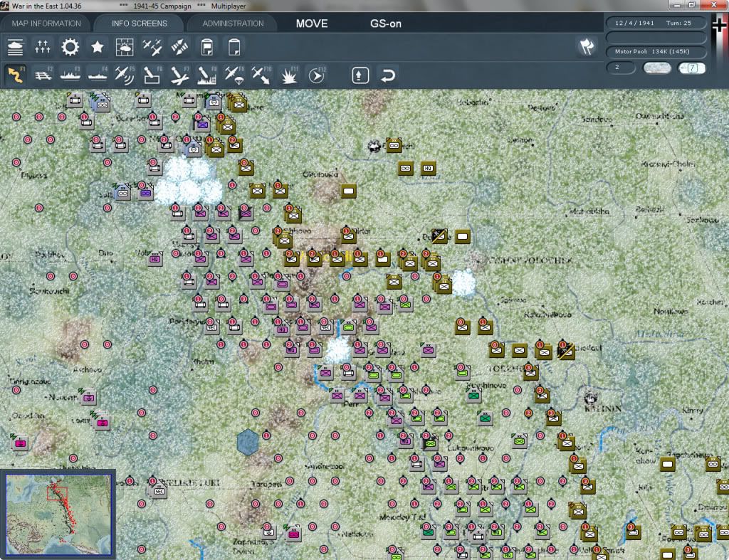Open the blank clipboard report icon
This screenshot has width=729, height=560.
pyautogui.click(x=234, y=48)
